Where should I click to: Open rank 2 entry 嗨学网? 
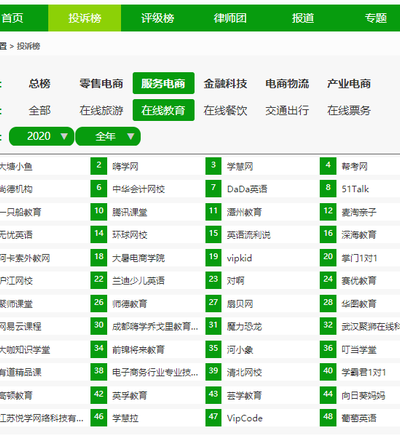click(x=125, y=166)
